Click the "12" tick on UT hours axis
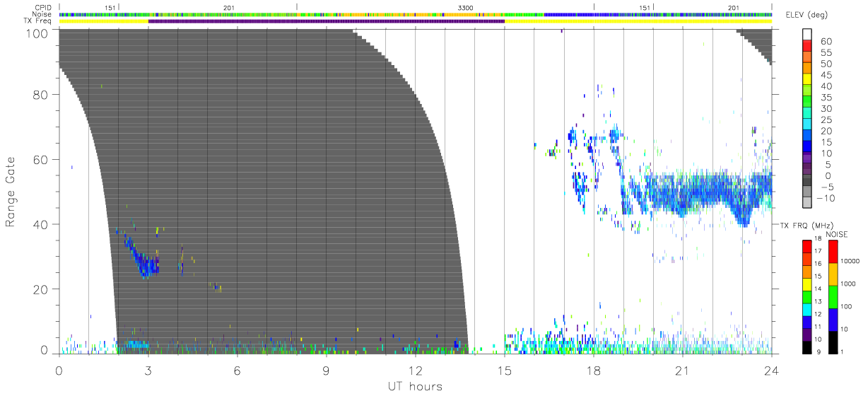The width and height of the screenshot is (868, 401). tap(416, 371)
